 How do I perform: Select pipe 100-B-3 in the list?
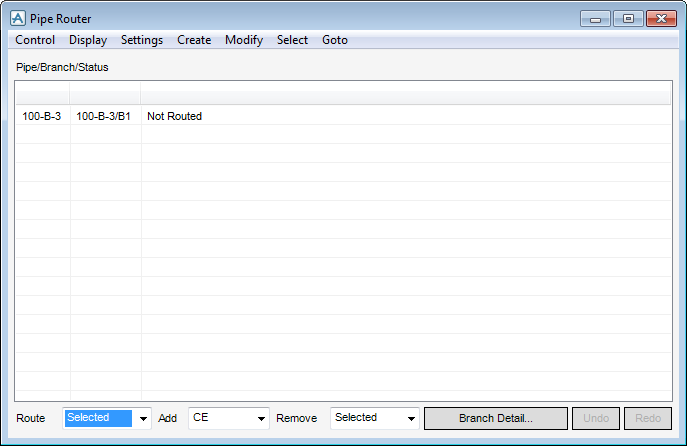(x=42, y=116)
